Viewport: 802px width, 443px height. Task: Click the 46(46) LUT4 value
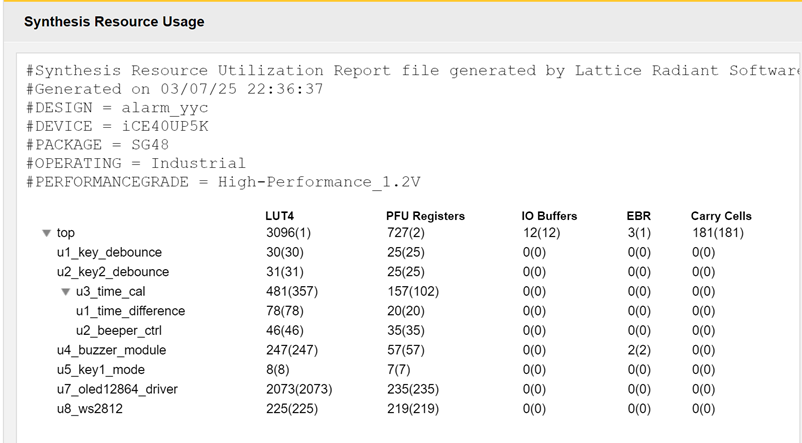tap(284, 330)
